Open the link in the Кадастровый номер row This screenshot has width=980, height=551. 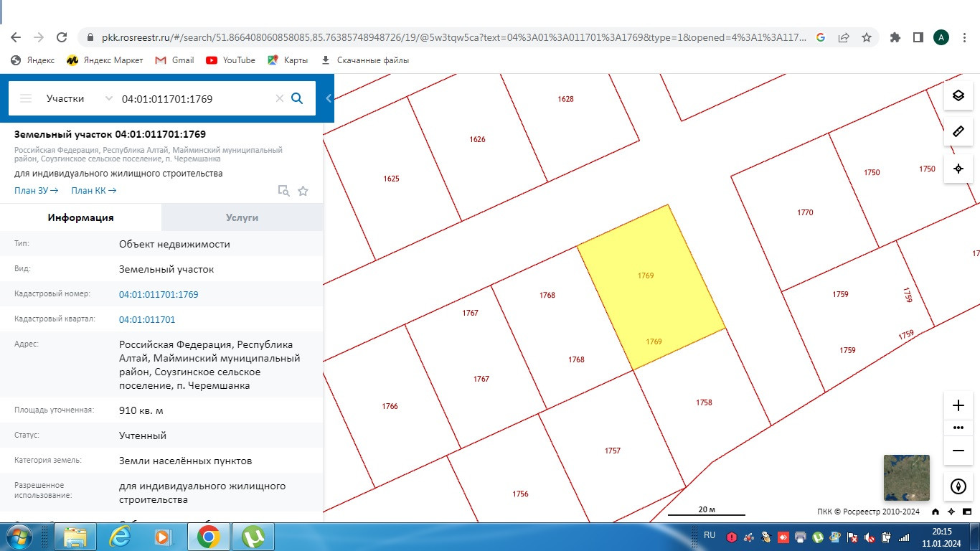click(159, 294)
